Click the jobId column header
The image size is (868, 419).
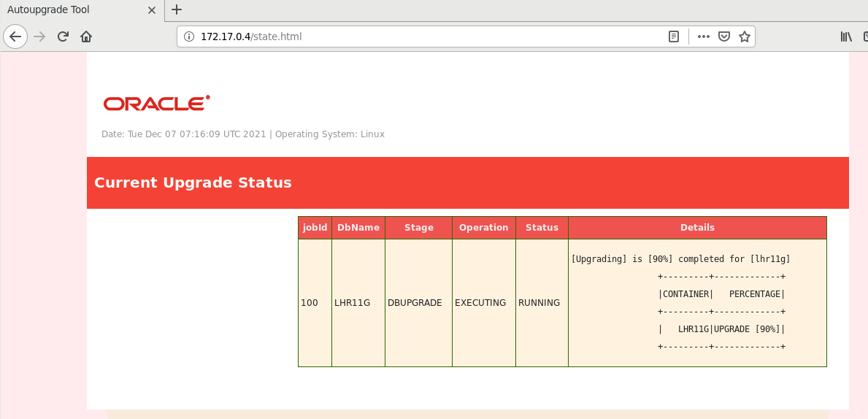315,228
